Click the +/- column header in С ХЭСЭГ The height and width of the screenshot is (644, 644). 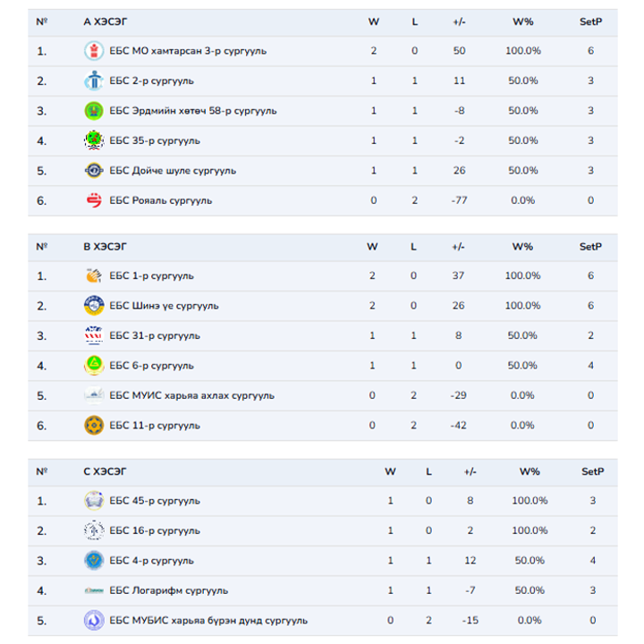[x=470, y=471]
